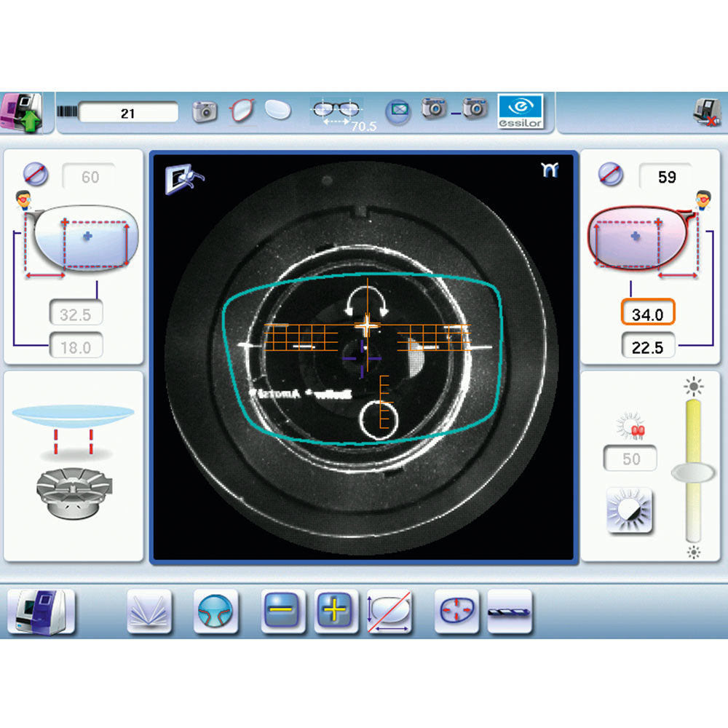Click the job number field showing 21

[x=128, y=113]
